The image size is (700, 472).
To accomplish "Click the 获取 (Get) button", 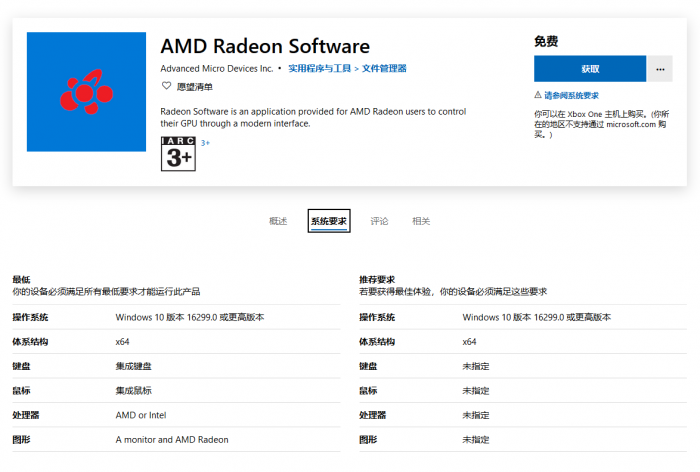I will 590,69.
